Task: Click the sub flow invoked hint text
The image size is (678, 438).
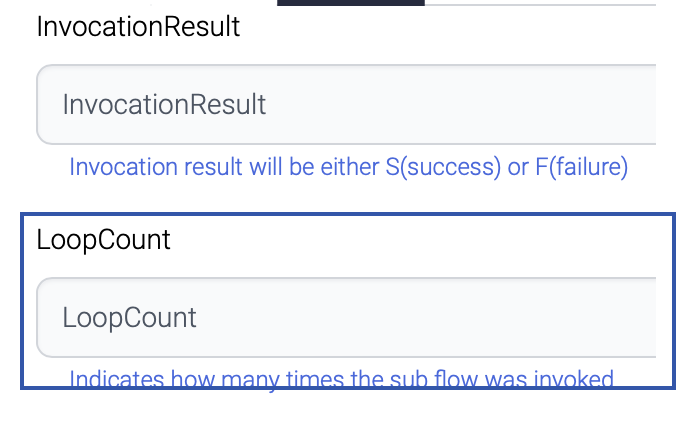Action: (340, 379)
